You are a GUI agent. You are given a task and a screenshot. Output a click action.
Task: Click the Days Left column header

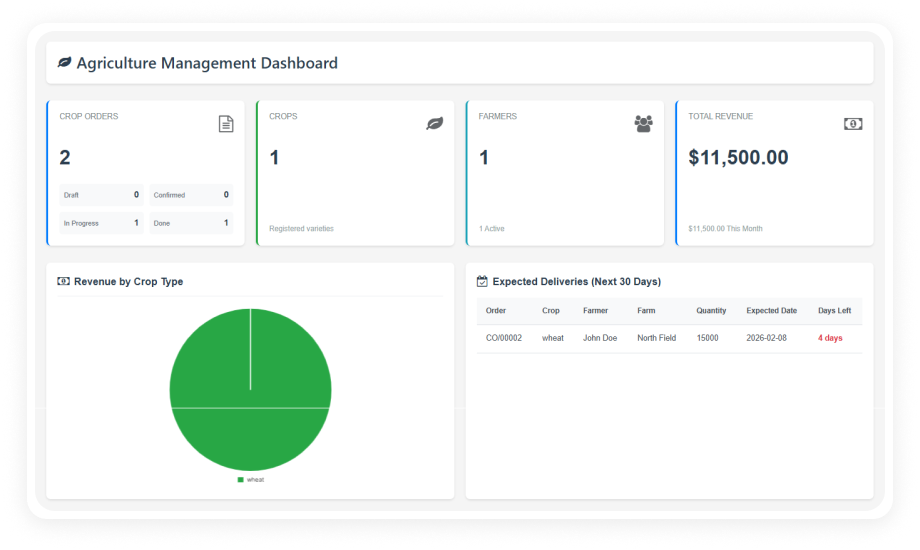(x=834, y=311)
